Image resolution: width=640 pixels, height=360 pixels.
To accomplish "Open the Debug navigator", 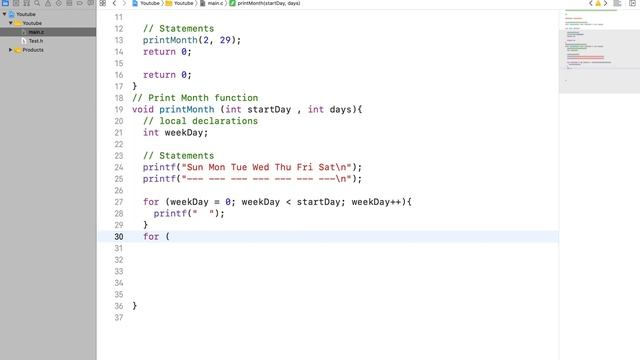I will click(69, 3).
